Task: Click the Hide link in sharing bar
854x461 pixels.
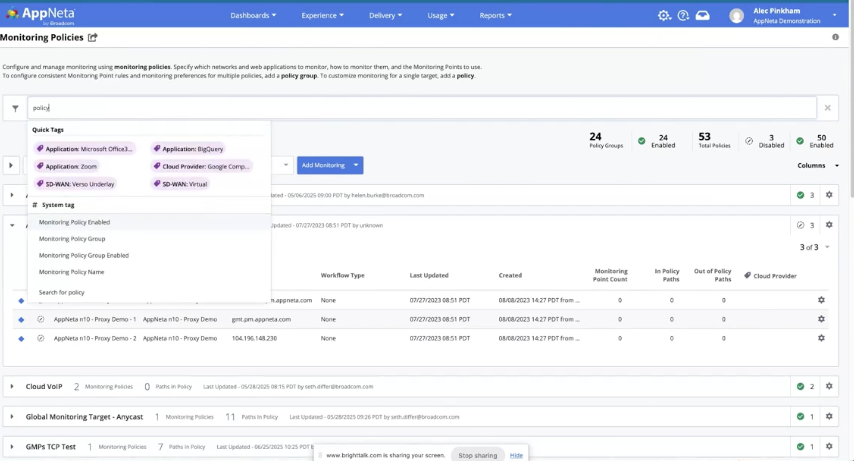Action: (516, 455)
